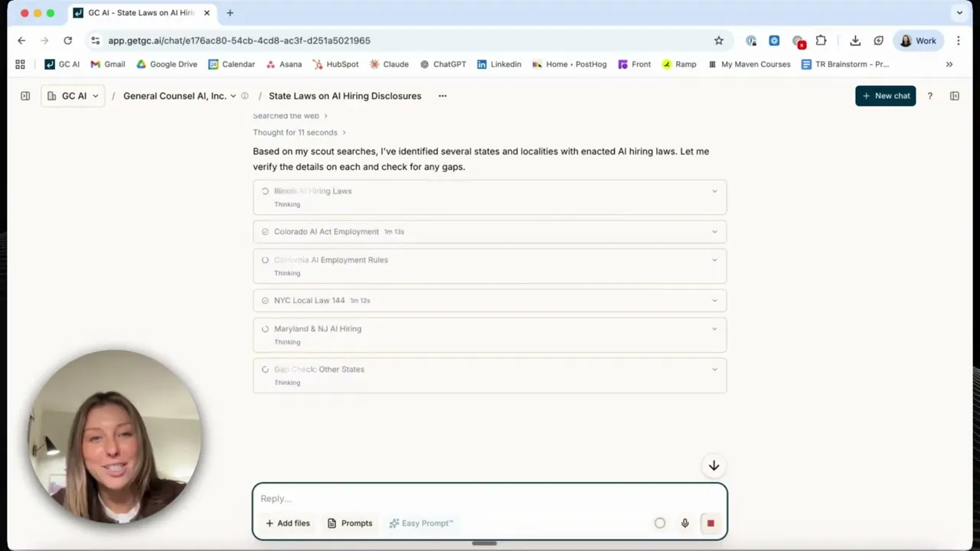980x551 pixels.
Task: Toggle the left sidebar panel icon
Action: [x=25, y=96]
